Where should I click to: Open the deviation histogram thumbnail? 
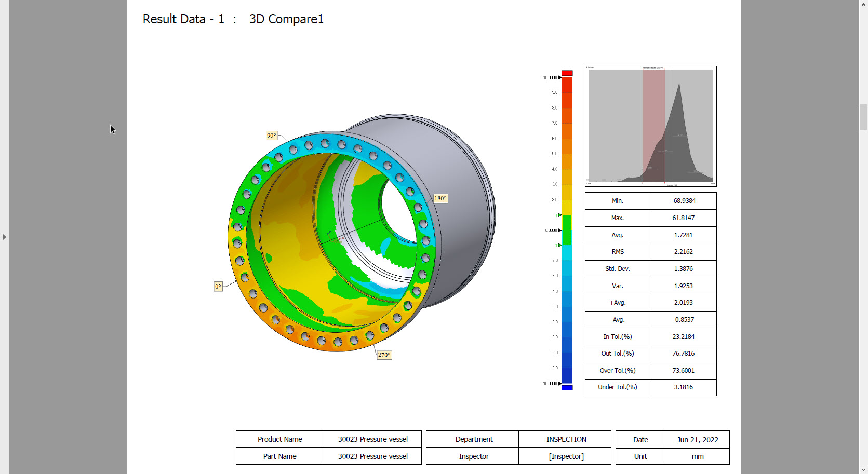(651, 126)
